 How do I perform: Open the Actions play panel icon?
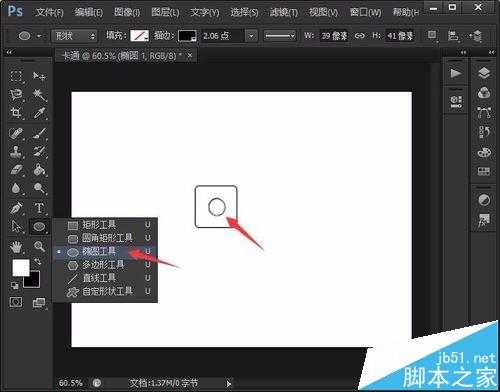pyautogui.click(x=455, y=73)
